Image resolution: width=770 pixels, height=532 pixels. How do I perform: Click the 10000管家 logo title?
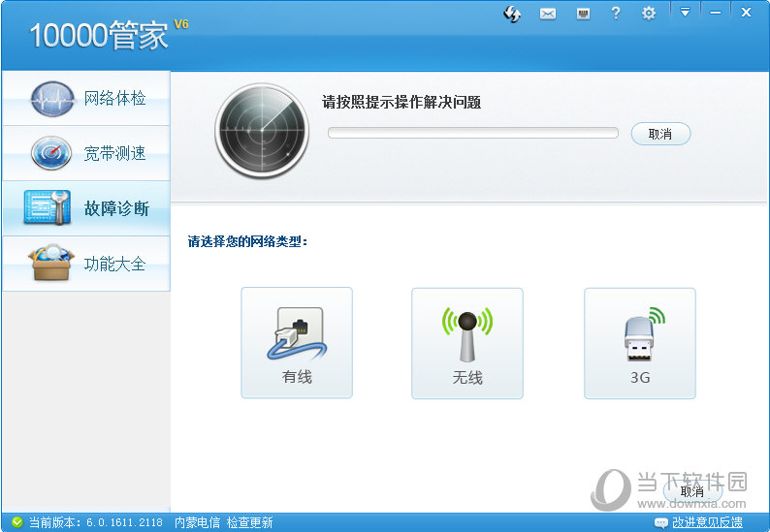click(x=99, y=35)
